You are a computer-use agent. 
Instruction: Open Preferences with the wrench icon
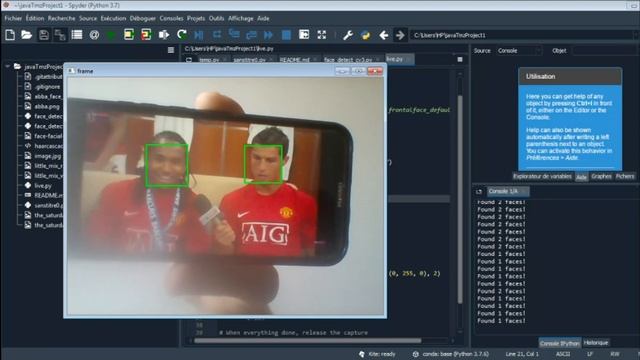point(348,35)
